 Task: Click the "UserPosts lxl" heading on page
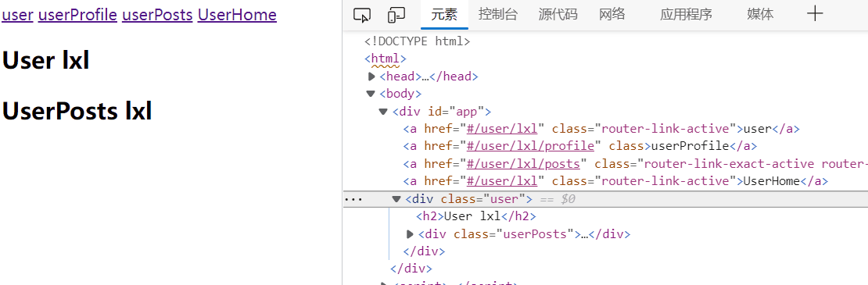[x=77, y=111]
